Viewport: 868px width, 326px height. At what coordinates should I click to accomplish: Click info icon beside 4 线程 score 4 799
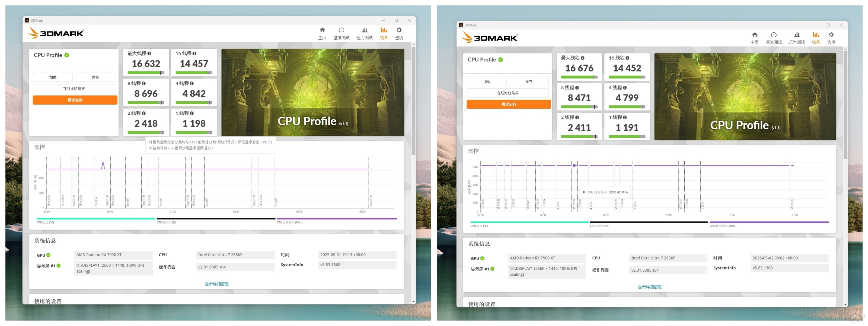[x=625, y=88]
